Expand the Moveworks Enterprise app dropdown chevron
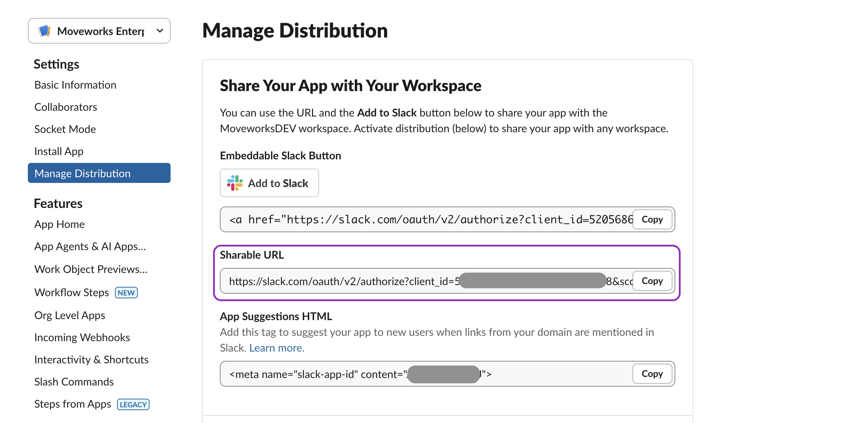The width and height of the screenshot is (868, 423). coord(160,31)
